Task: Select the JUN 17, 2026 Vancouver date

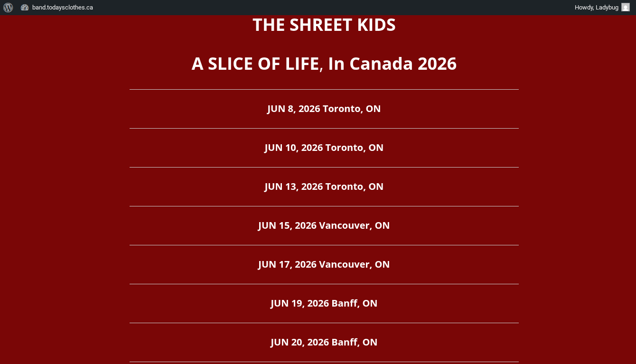Action: point(324,264)
